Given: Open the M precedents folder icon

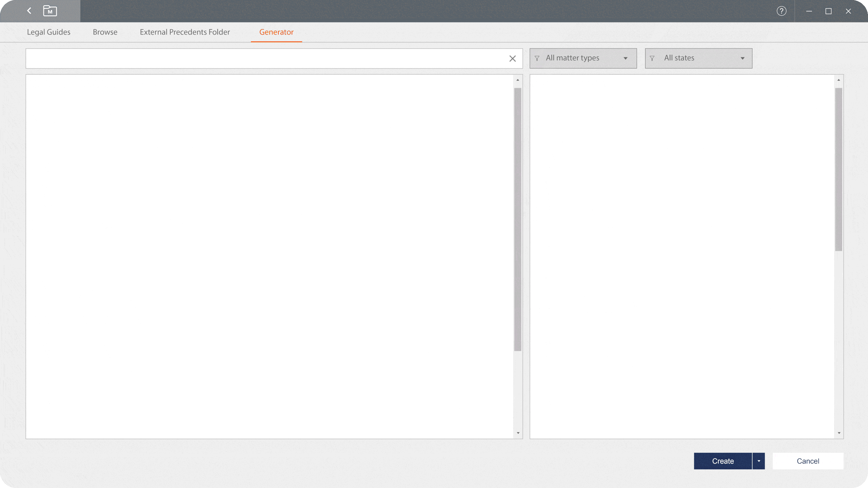Looking at the screenshot, I should (x=50, y=11).
